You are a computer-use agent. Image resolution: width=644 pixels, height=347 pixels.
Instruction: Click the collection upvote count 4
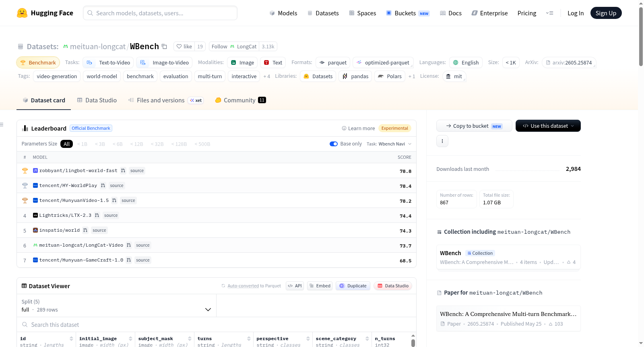point(571,262)
